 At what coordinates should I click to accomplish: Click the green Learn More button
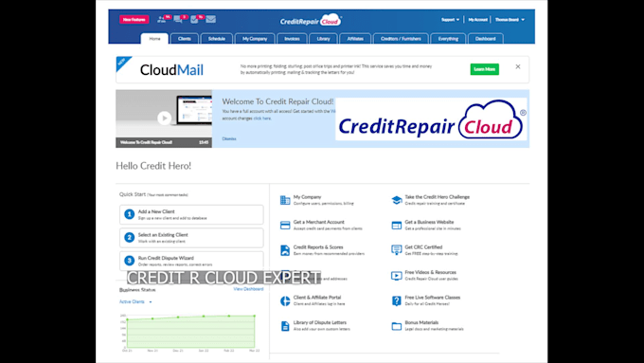click(485, 69)
